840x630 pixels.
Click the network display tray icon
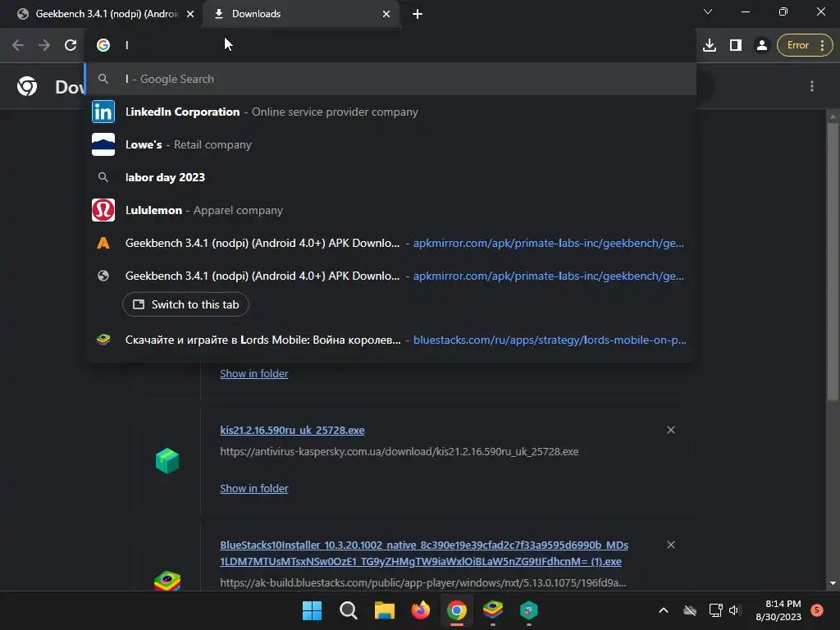(715, 610)
